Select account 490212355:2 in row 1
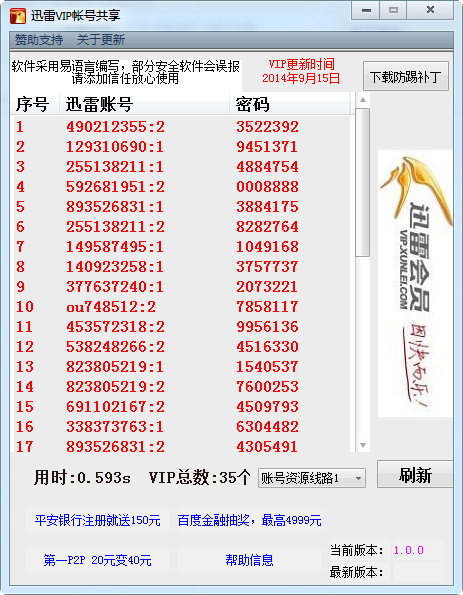The height and width of the screenshot is (595, 463). point(116,127)
